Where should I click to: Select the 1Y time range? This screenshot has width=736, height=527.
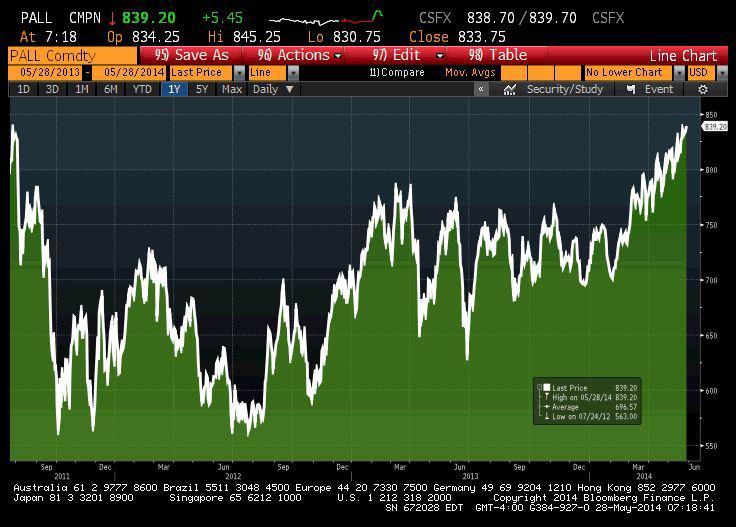click(174, 89)
